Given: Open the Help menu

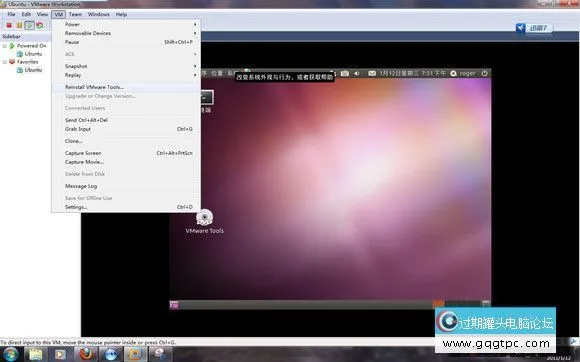Looking at the screenshot, I should pos(121,14).
